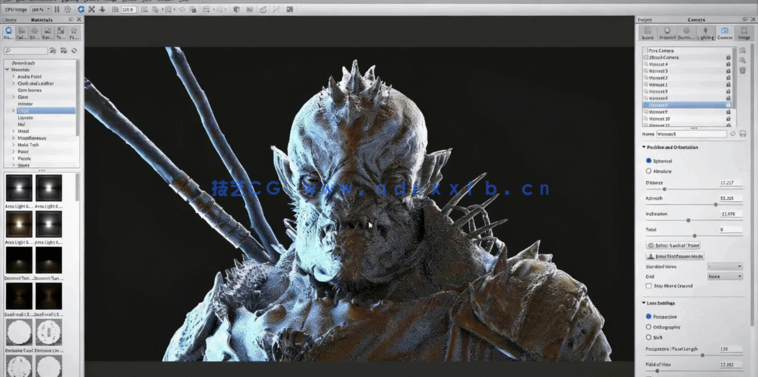Click the trash icon beside camera list
This screenshot has height=377, width=758.
(743, 71)
